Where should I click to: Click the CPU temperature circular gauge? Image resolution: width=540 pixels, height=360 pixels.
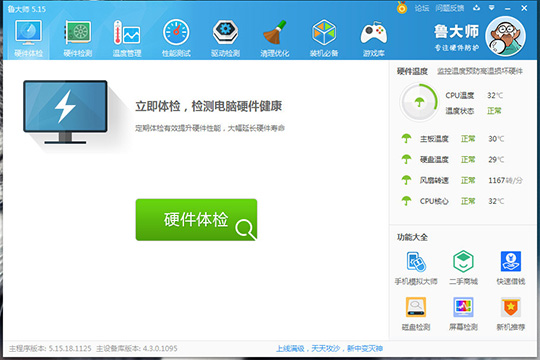419,102
